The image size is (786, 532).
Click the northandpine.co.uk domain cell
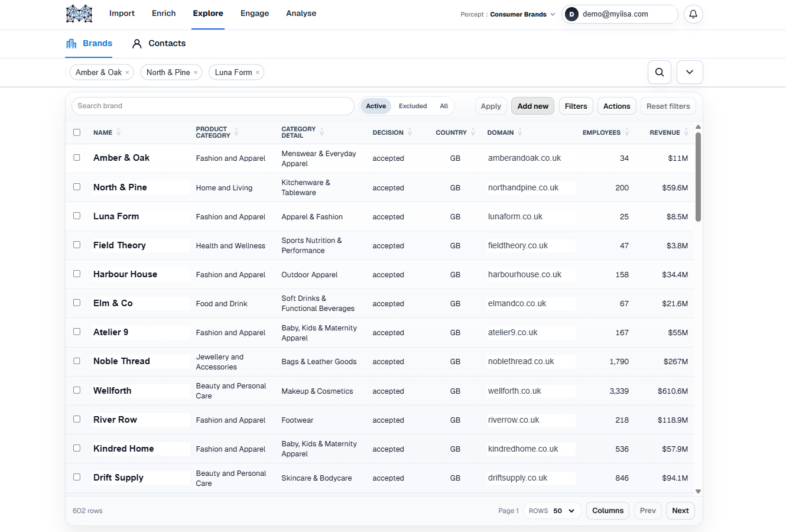click(x=523, y=187)
